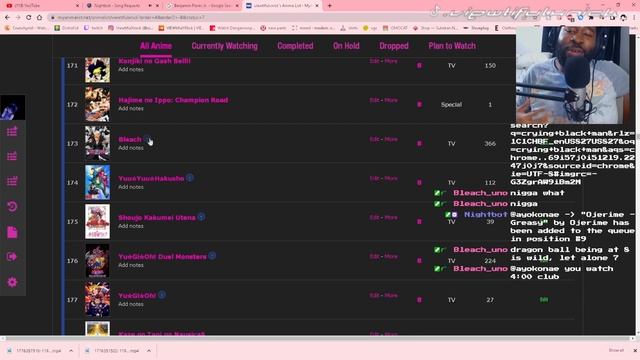Open the Shoujo Kakumei Utena title link
The image size is (640, 360).
click(x=157, y=218)
